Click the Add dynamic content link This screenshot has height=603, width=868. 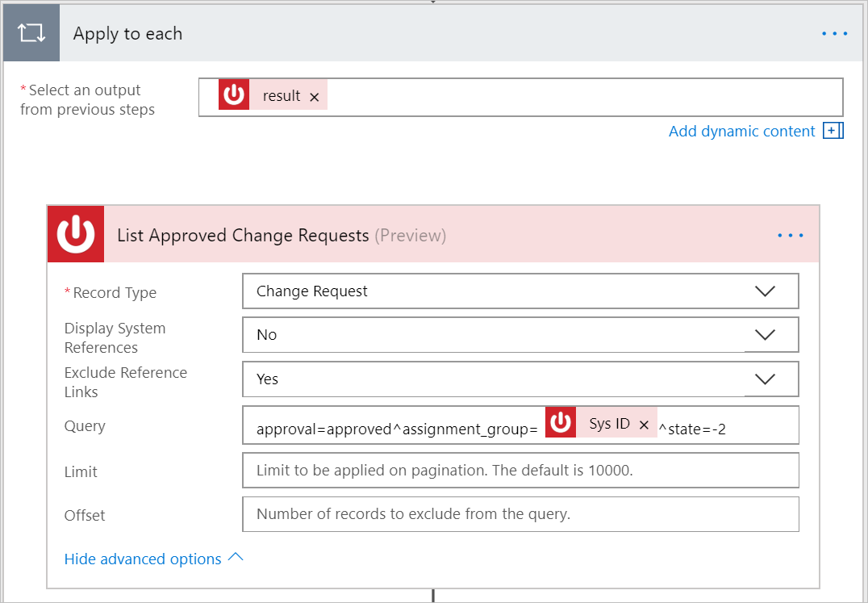pyautogui.click(x=741, y=132)
